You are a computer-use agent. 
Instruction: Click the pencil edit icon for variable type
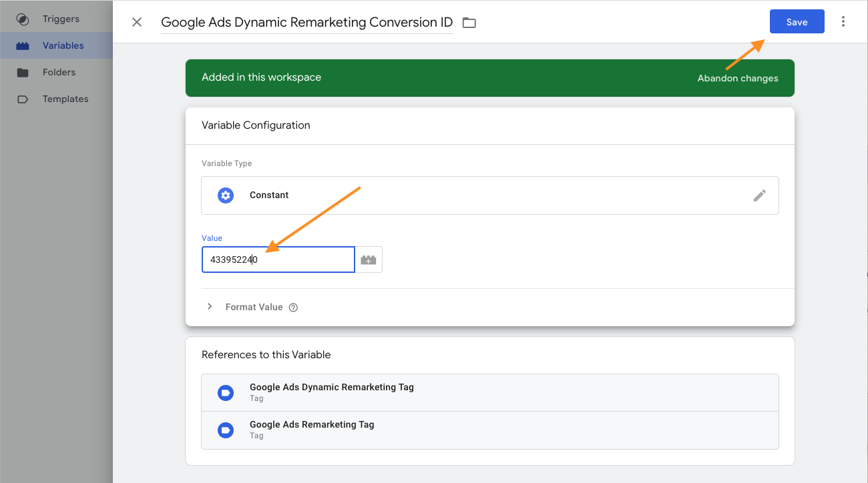pyautogui.click(x=759, y=195)
